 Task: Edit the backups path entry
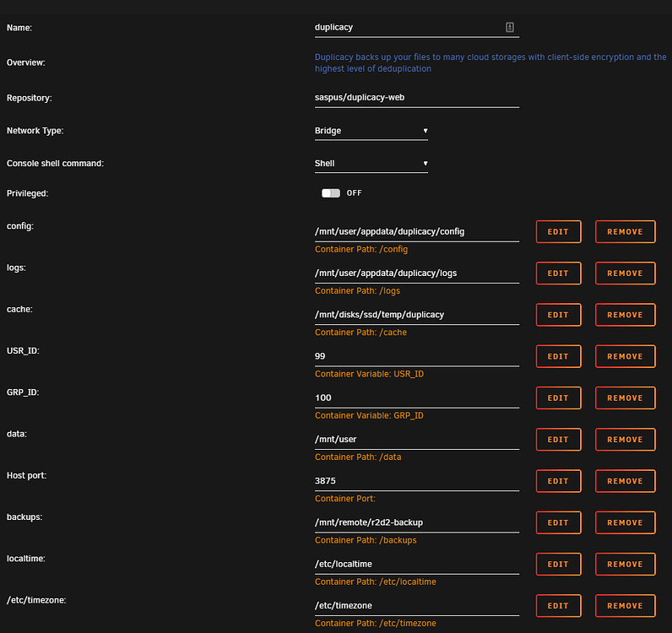coord(558,522)
